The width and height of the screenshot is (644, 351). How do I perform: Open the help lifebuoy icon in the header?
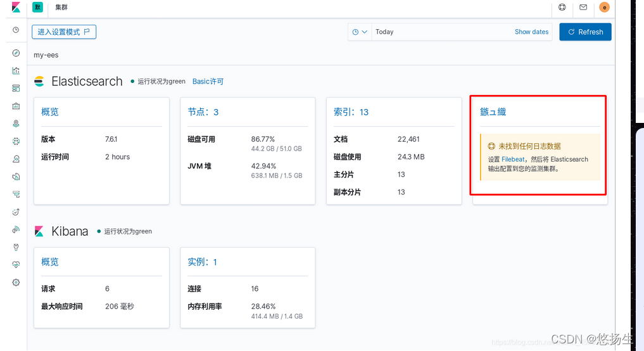point(562,7)
